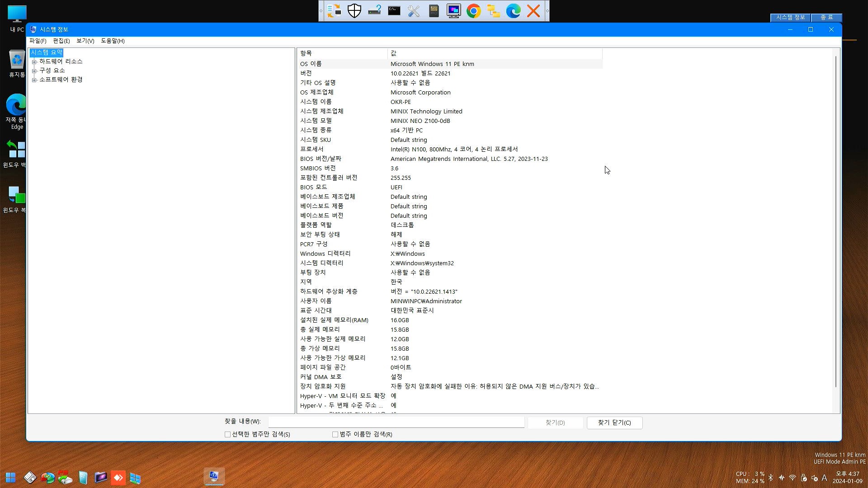Click the 찾기 닫기(C) button

point(614,422)
